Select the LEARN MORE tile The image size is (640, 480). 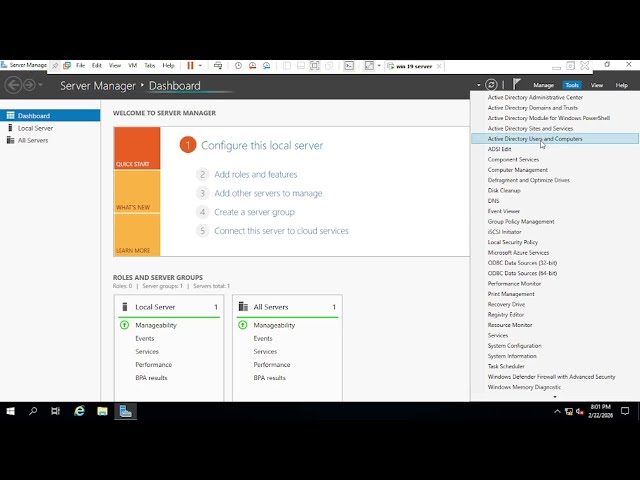137,235
